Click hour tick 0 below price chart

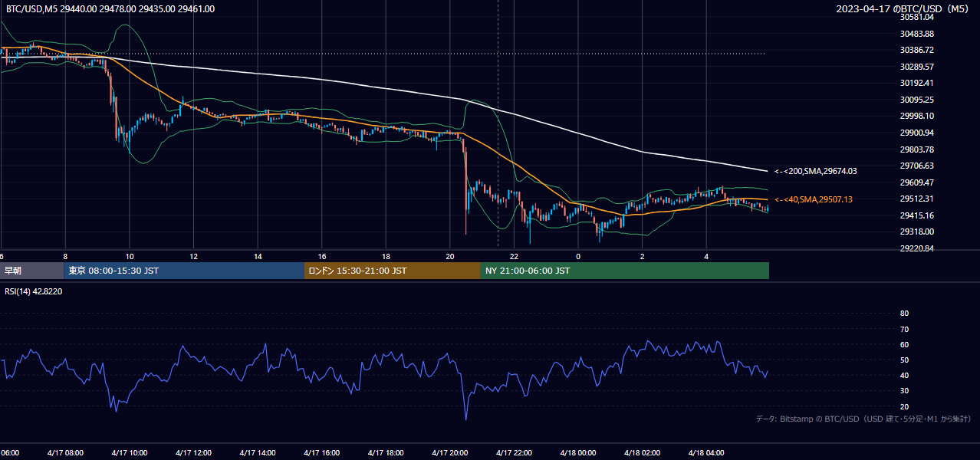(578, 256)
